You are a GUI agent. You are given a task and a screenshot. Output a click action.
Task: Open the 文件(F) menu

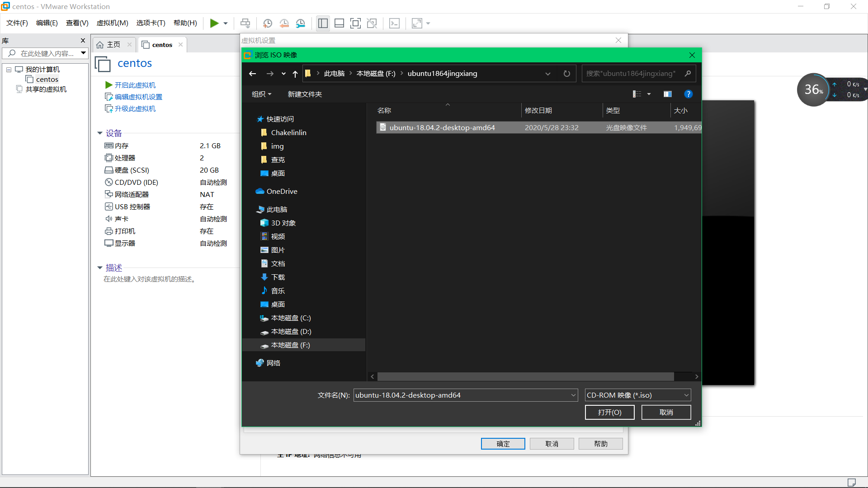[x=17, y=23]
